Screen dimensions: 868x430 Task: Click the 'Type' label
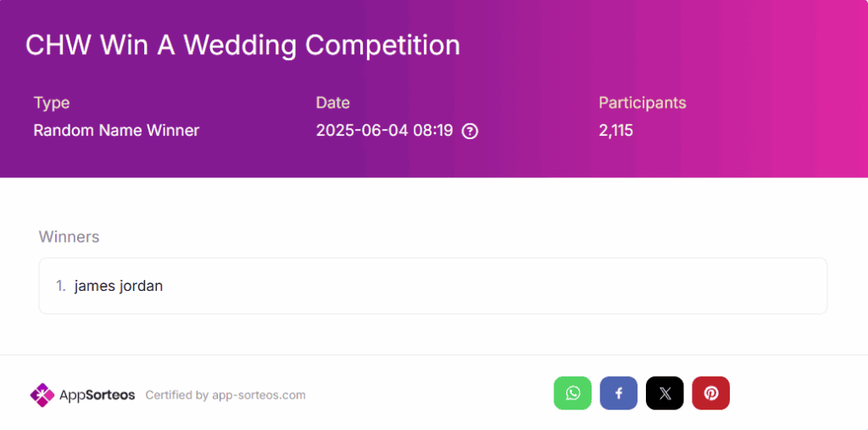(x=52, y=103)
